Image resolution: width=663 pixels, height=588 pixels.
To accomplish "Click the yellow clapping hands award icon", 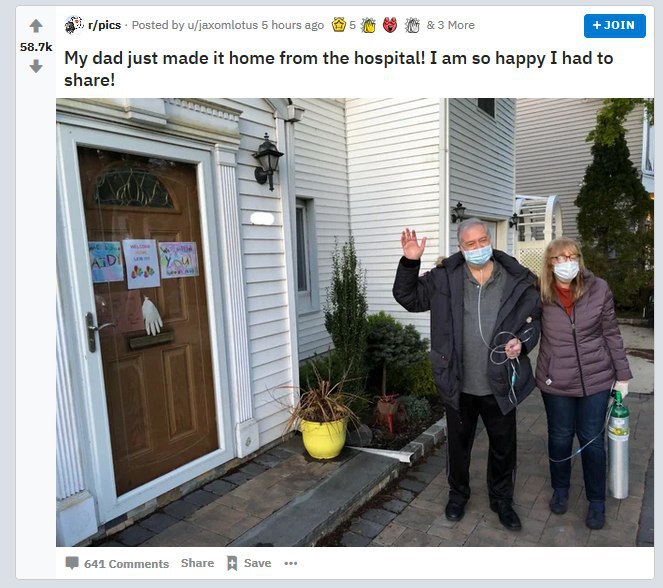I will point(368,25).
